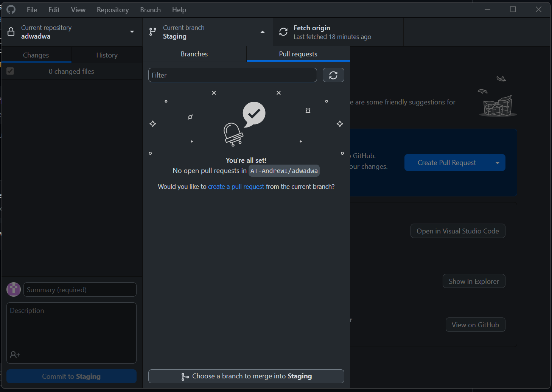Collapse the Current branch dropdown
Screen dimensions: 552x392
click(263, 32)
